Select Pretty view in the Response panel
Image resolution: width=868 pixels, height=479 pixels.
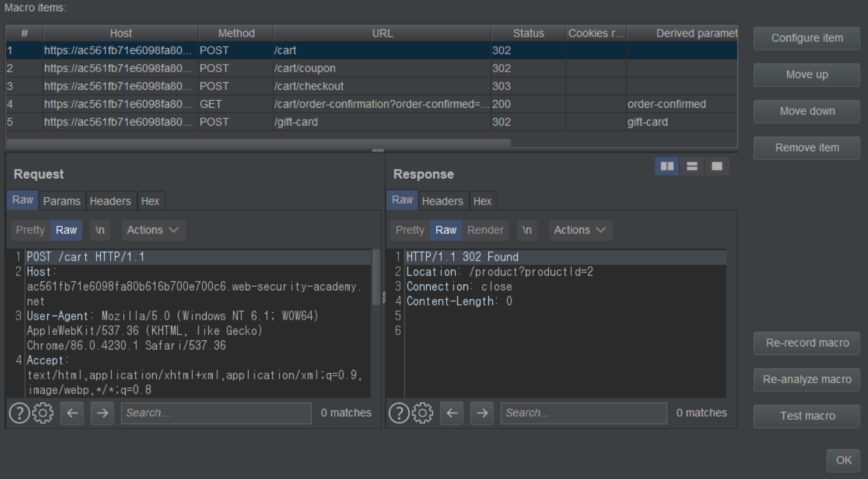coord(410,230)
